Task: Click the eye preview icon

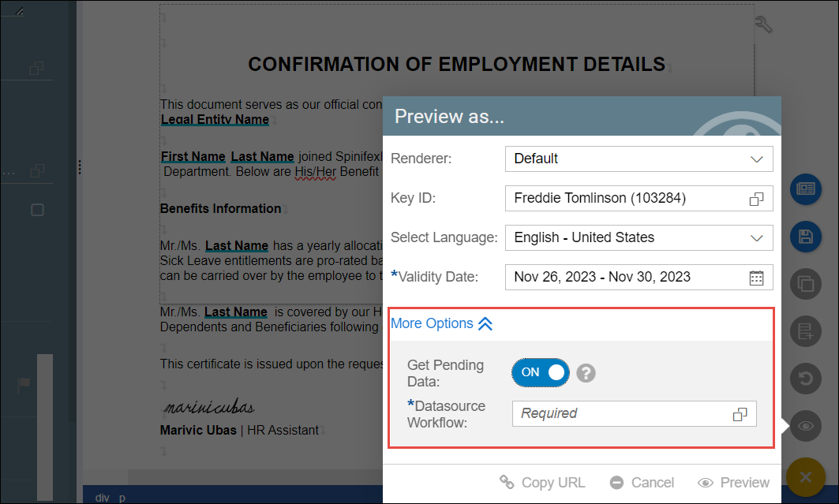Action: click(x=805, y=427)
